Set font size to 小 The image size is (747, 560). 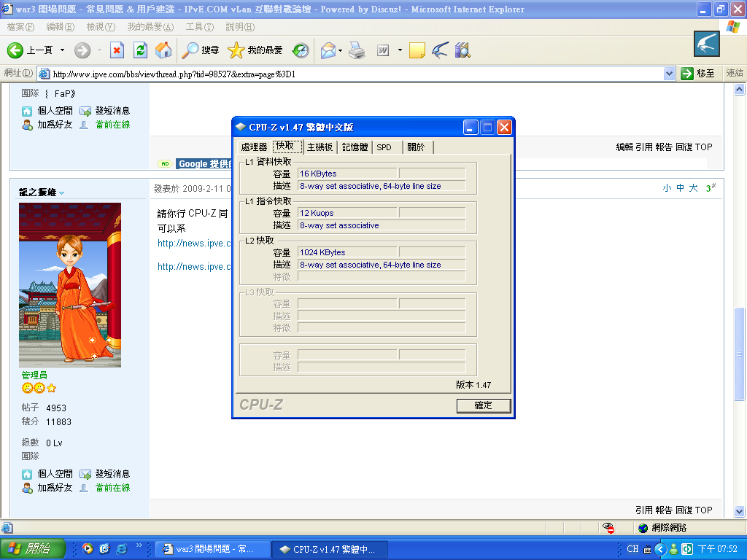pyautogui.click(x=667, y=188)
